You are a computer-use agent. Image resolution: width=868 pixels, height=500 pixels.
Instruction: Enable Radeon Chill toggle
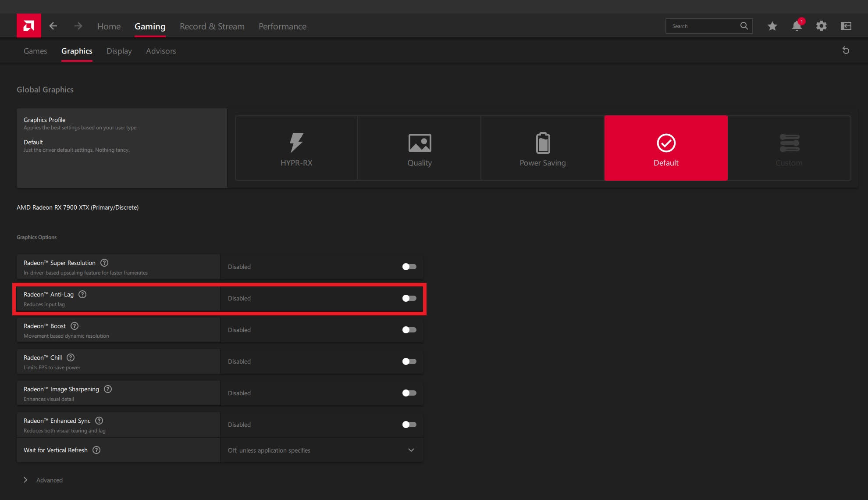409,361
